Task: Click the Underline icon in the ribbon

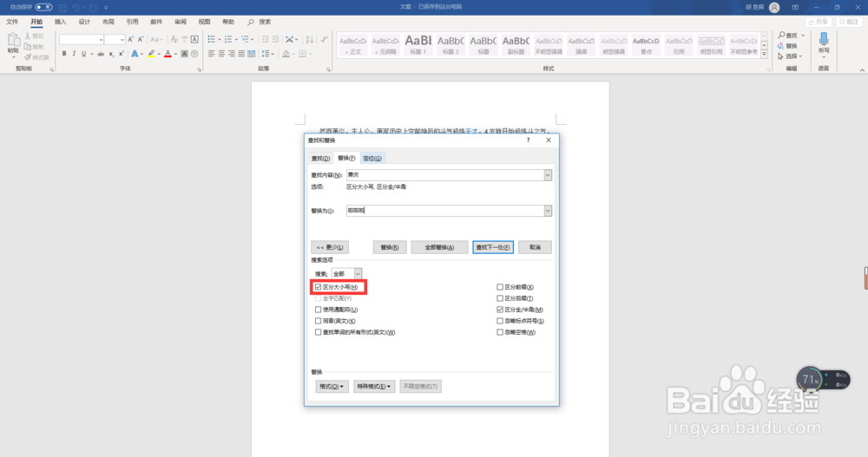Action: click(x=83, y=54)
